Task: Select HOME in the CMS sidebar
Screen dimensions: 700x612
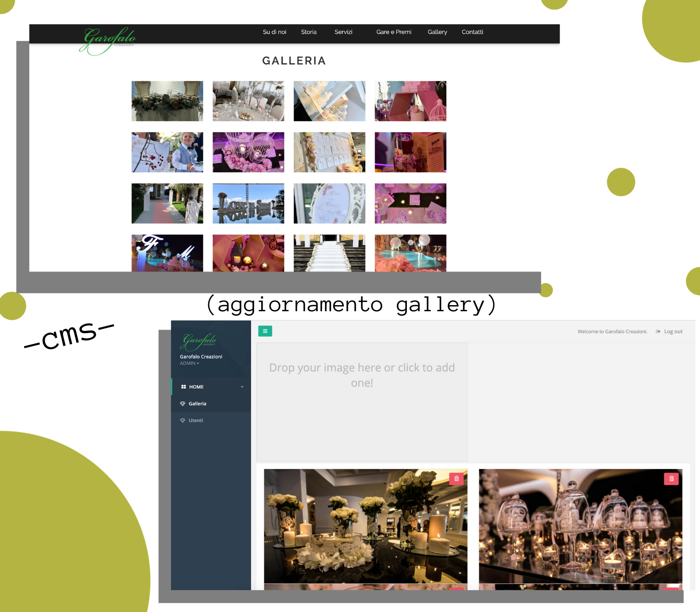Action: (x=211, y=387)
